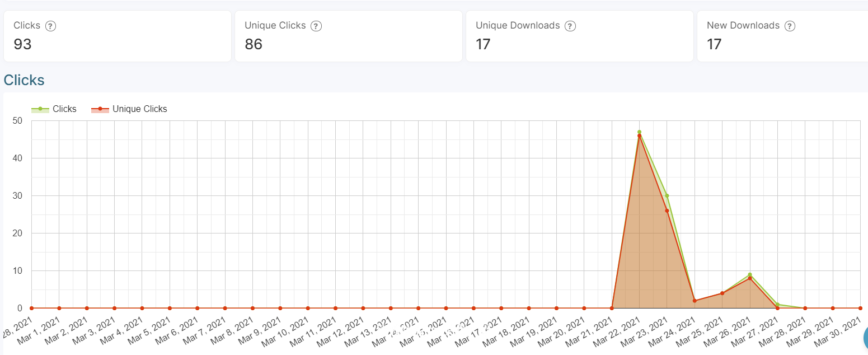Click the red Unique Clicks legend swatch

100,109
